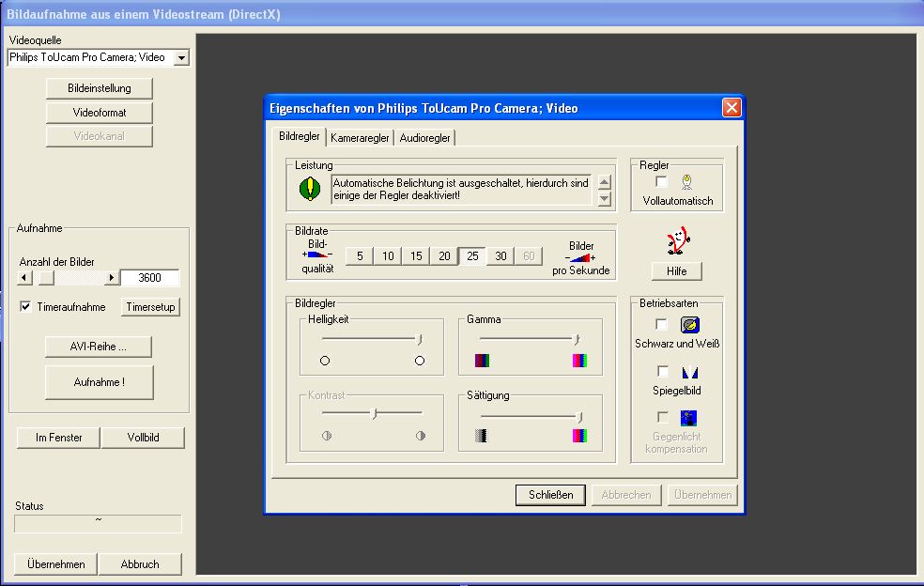Click the Bilder pro Sekunde wedge icon
Screen dimensions: 924x586
click(x=580, y=257)
